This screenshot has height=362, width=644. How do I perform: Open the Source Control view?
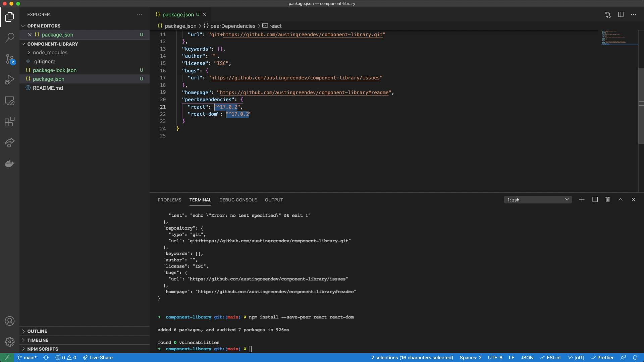coord(10,59)
